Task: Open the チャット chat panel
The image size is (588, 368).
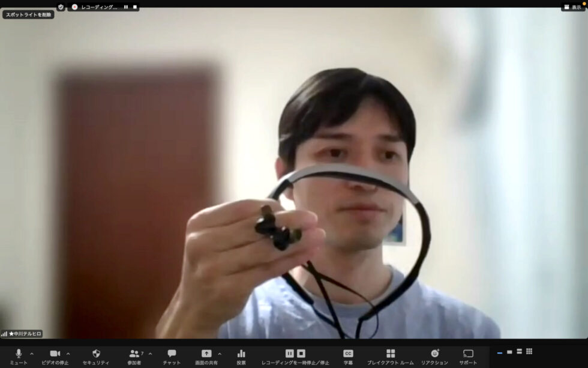Action: pyautogui.click(x=172, y=354)
